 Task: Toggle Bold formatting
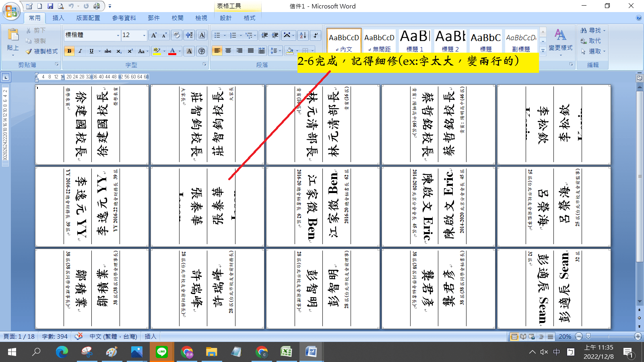point(70,51)
